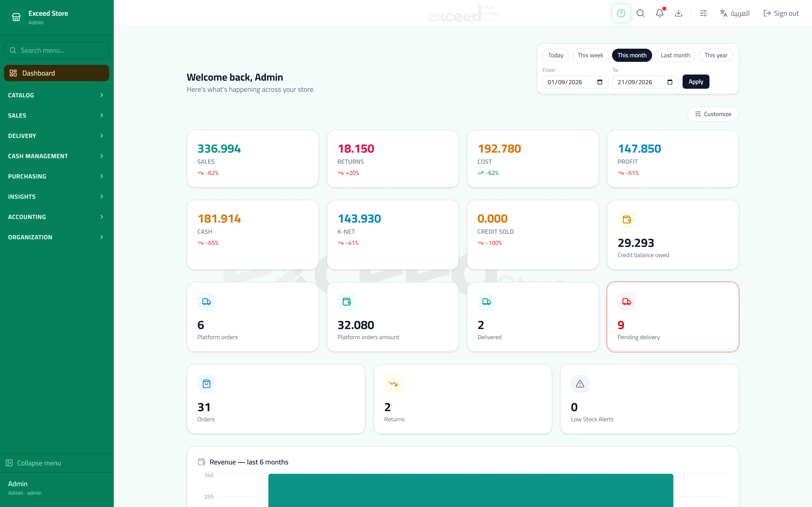Expand the ACCOUNTING menu section
812x507 pixels.
pyautogui.click(x=56, y=217)
